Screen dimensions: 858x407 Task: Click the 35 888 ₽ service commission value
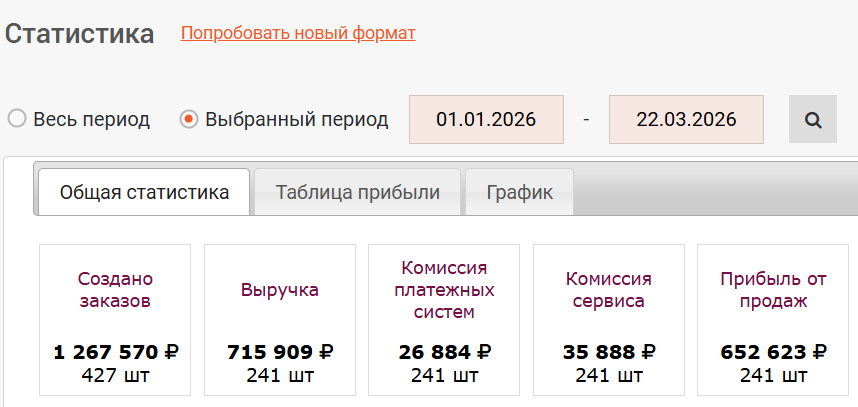click(x=609, y=352)
